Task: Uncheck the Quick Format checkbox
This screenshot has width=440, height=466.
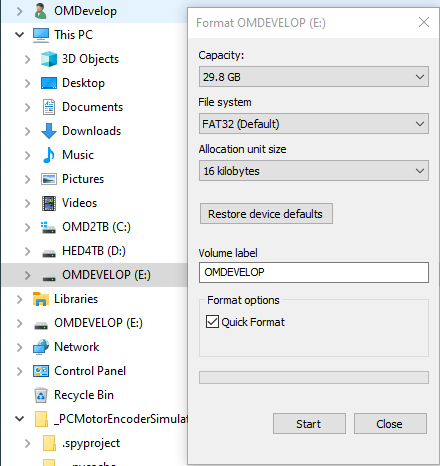Action: coord(212,322)
